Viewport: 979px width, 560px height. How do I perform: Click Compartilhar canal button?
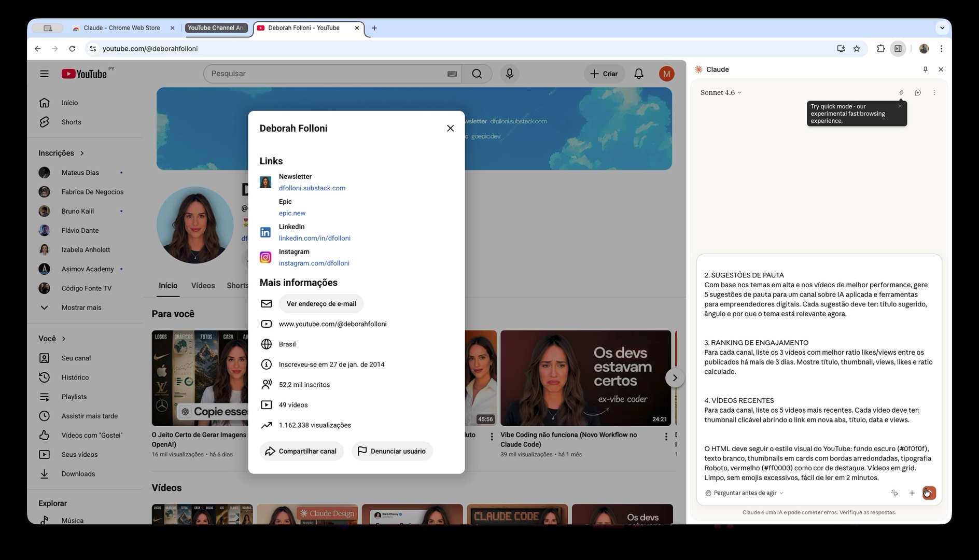[x=301, y=451]
